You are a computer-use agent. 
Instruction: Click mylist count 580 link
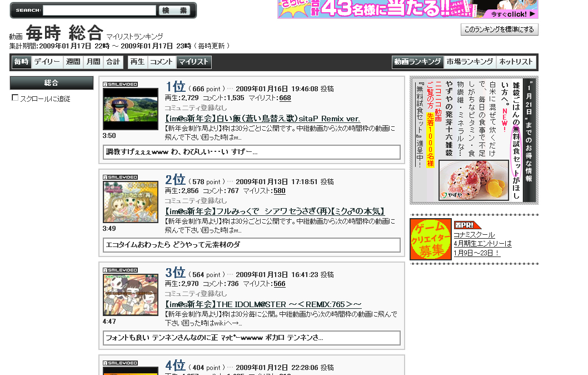pyautogui.click(x=280, y=191)
